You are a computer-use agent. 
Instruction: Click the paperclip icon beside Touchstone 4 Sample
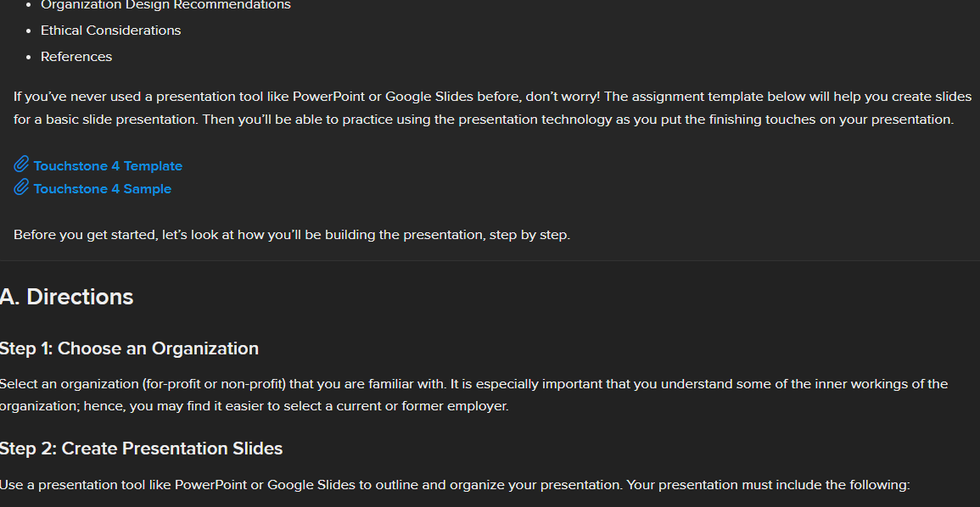tap(21, 187)
